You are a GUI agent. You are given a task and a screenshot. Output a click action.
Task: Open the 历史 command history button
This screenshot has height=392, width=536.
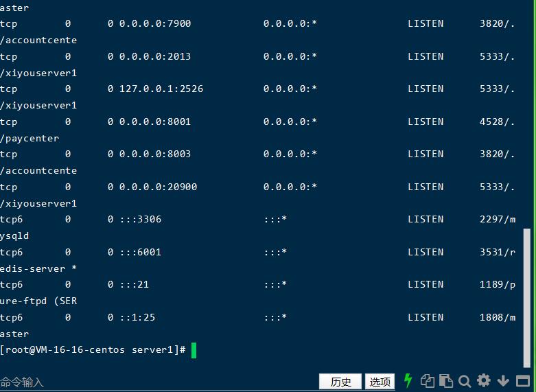pos(340,382)
